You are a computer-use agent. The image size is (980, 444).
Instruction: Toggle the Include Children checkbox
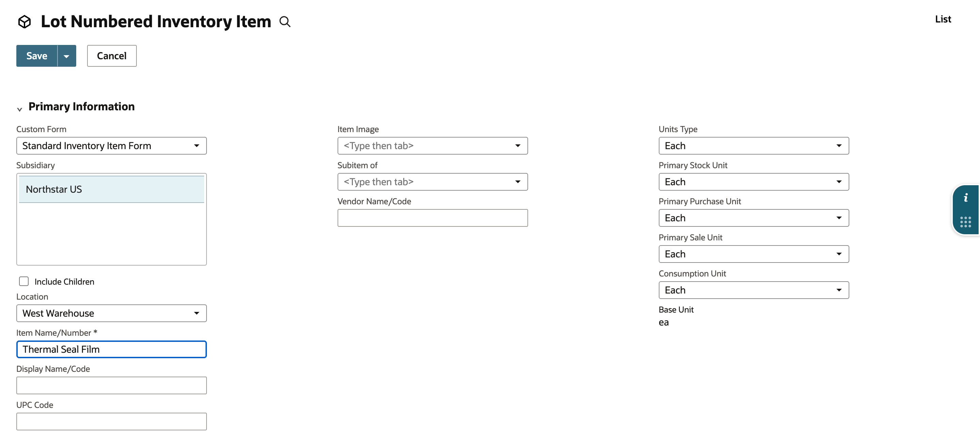click(x=24, y=281)
